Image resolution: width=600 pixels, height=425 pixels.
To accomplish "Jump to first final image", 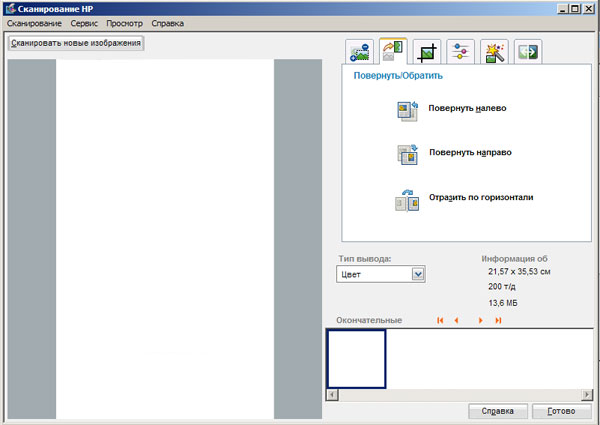I will [440, 320].
